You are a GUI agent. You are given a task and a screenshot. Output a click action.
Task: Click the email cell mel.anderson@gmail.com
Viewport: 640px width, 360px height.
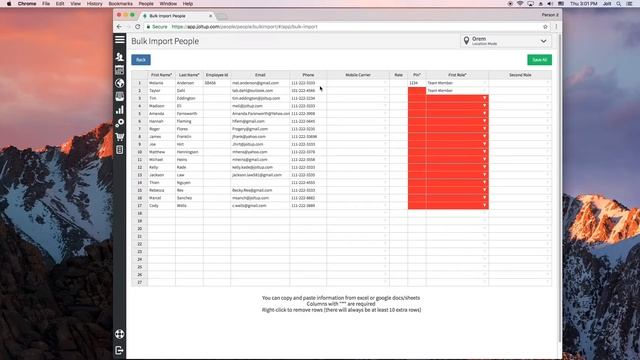pyautogui.click(x=260, y=83)
